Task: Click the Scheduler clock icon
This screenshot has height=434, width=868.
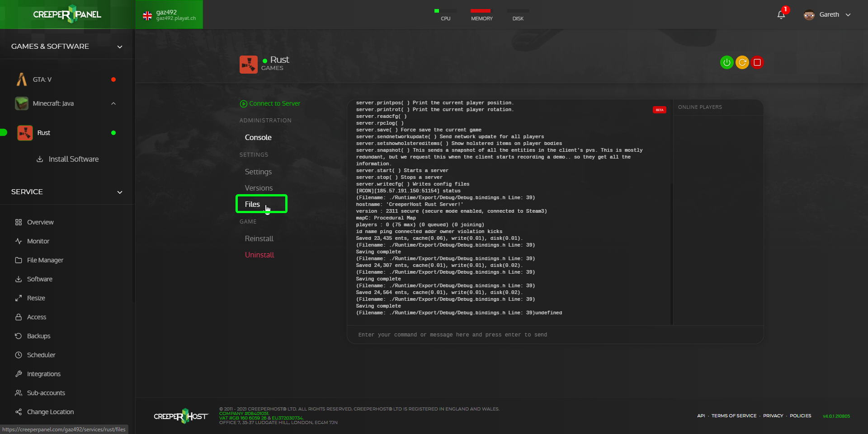Action: coord(19,355)
